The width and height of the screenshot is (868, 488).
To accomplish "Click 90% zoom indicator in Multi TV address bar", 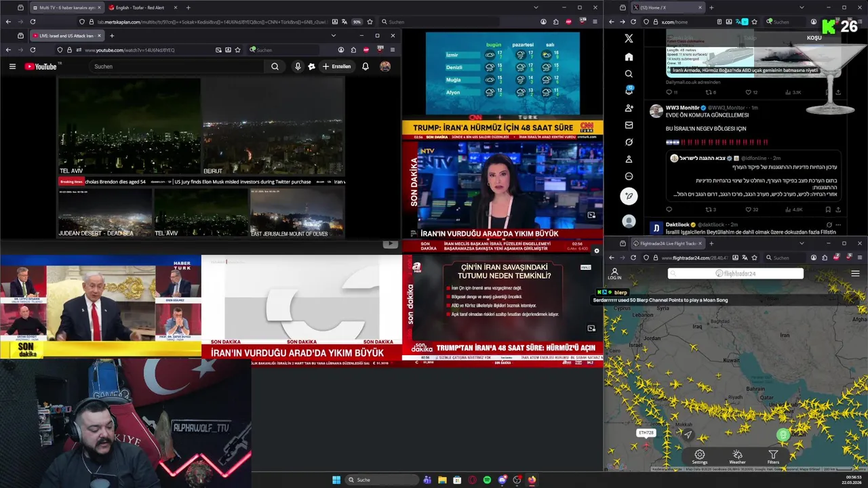I will 357,22.
